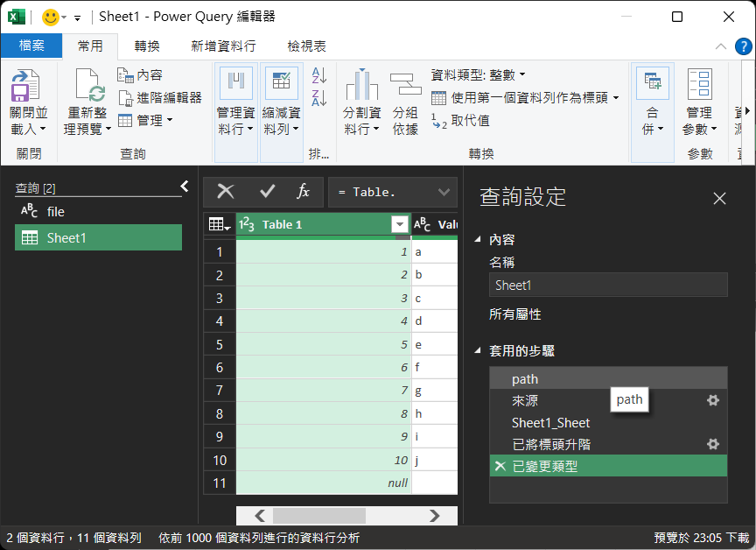Switch to the 轉換 ribbon tab
The height and width of the screenshot is (550, 756).
click(147, 46)
